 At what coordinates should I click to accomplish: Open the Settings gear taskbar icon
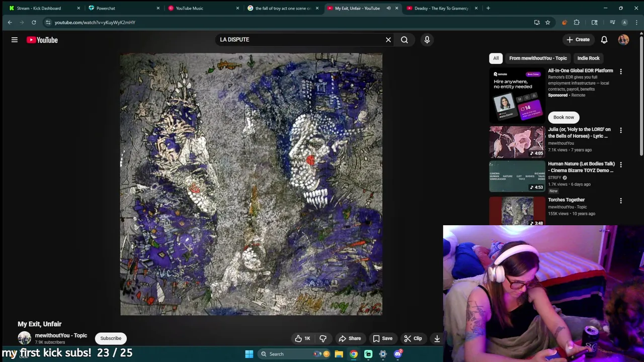click(x=383, y=354)
